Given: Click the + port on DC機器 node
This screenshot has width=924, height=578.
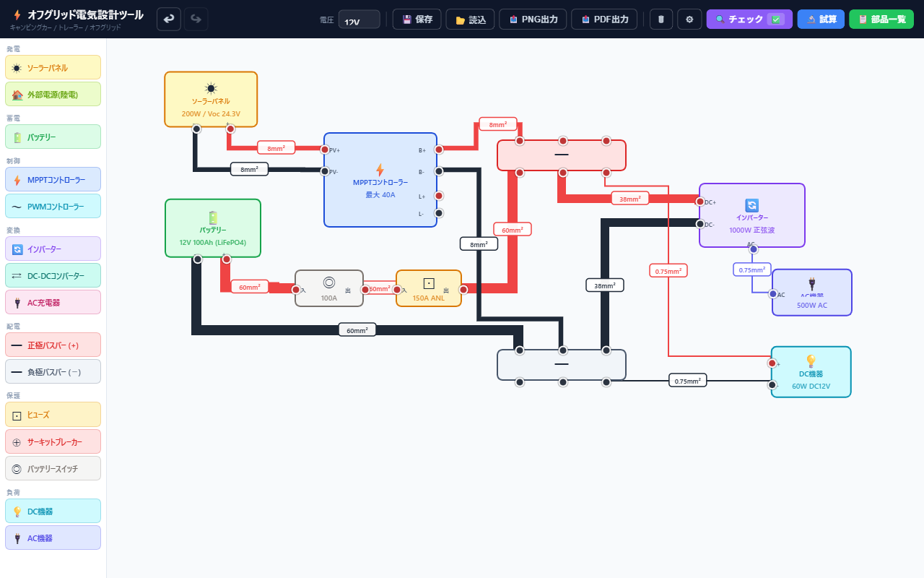Looking at the screenshot, I should pos(772,363).
